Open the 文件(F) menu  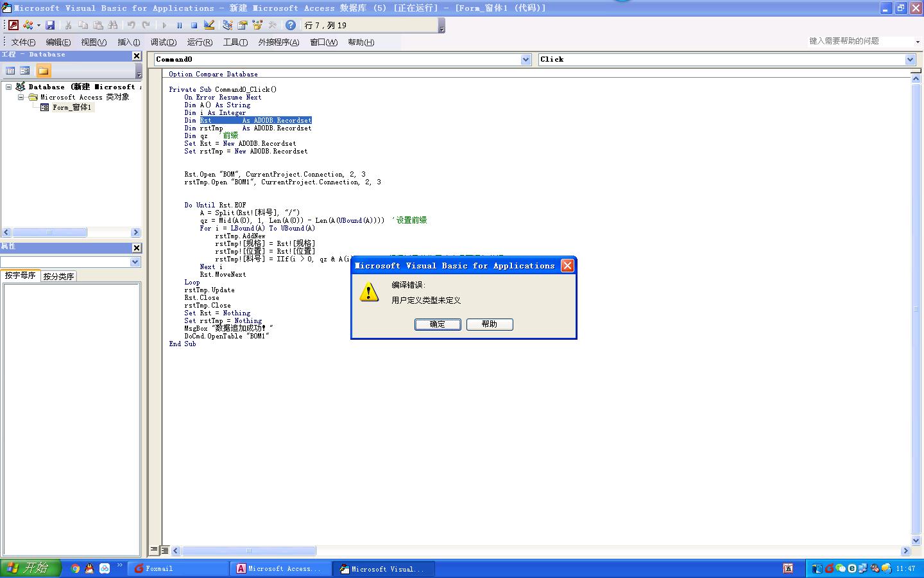click(x=23, y=42)
